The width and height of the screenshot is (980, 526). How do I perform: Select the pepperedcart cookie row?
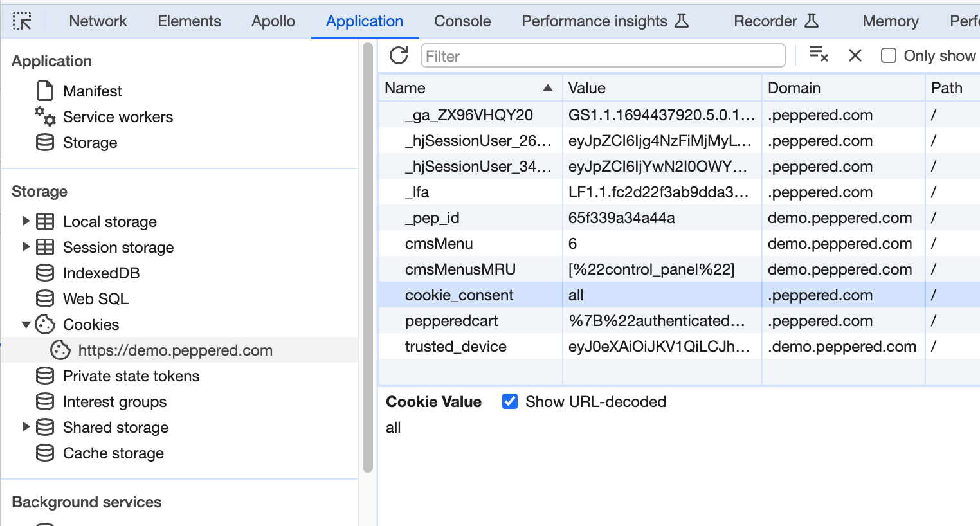pos(680,321)
